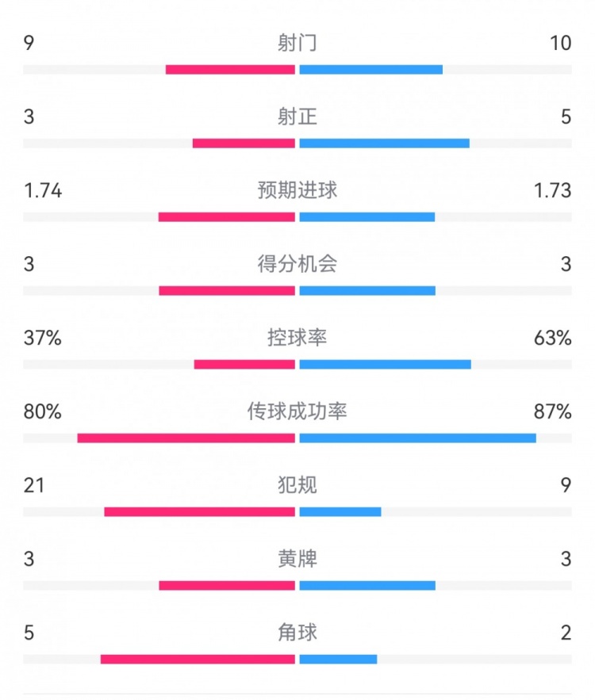The image size is (595, 700).
Task: Select the 传球成功率 label
Action: [x=297, y=411]
